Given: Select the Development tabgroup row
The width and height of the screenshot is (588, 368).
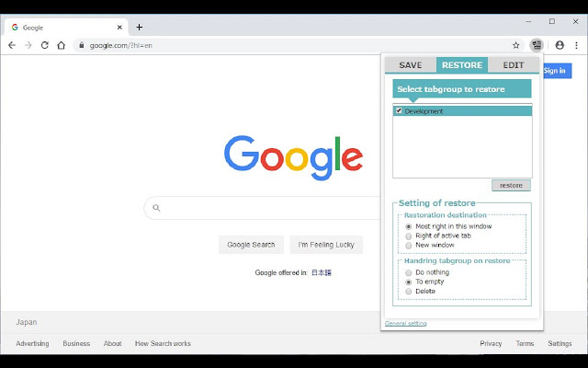Looking at the screenshot, I should [x=462, y=110].
